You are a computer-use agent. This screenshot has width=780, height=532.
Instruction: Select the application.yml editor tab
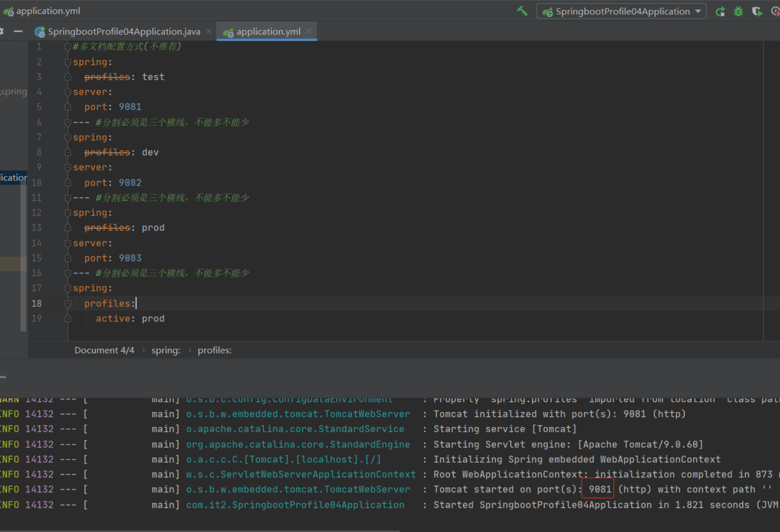click(x=268, y=32)
